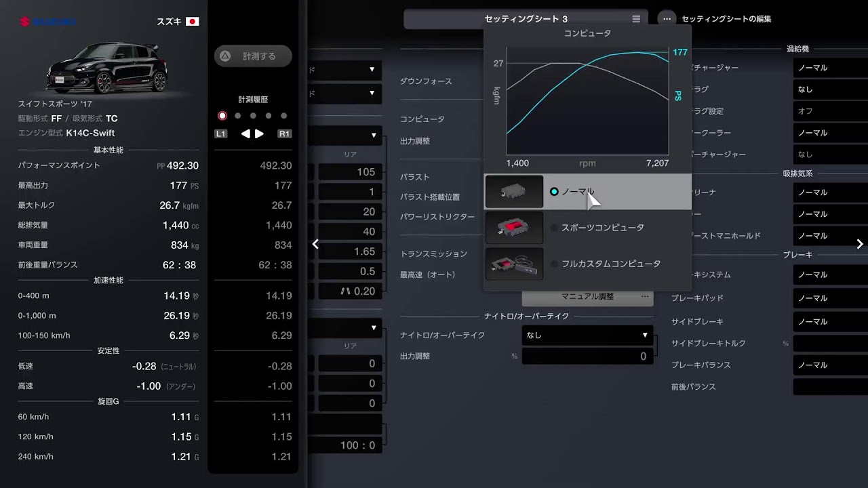Click the バラスト搭載位置 label
The height and width of the screenshot is (488, 868).
click(430, 197)
